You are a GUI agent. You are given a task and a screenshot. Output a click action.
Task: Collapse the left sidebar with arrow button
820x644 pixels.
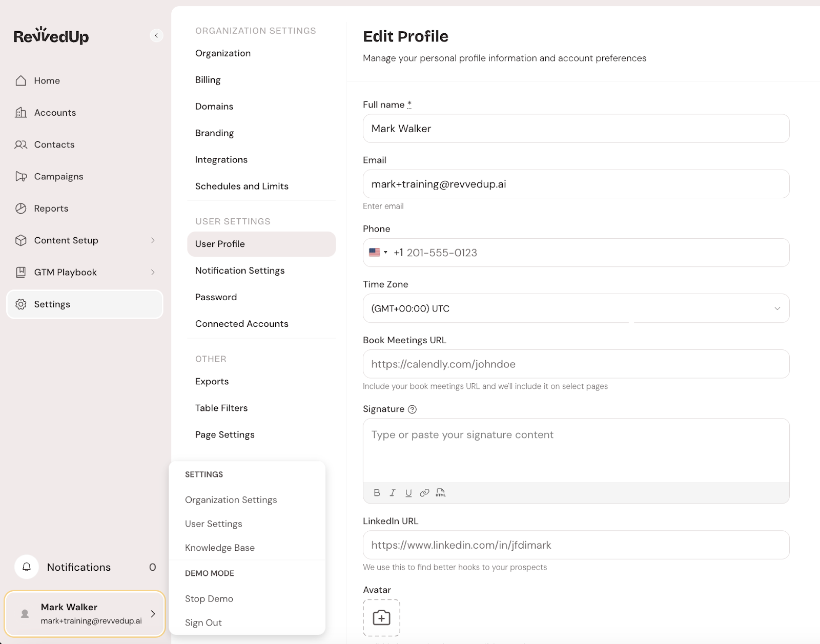click(x=156, y=35)
